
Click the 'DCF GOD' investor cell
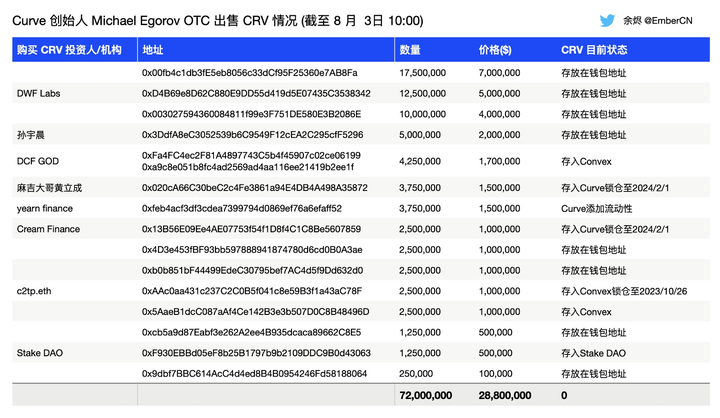[x=38, y=161]
